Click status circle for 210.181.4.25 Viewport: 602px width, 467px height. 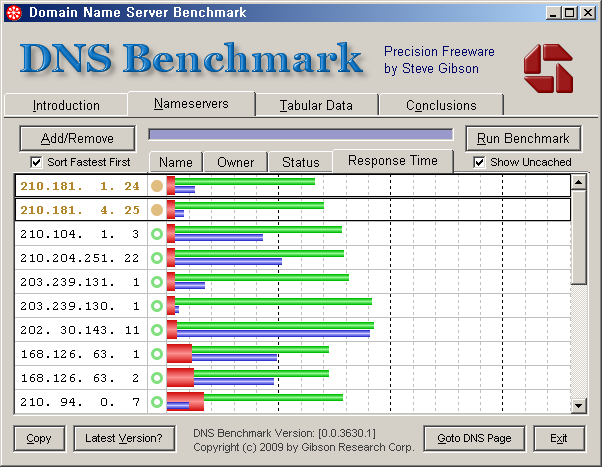[157, 210]
